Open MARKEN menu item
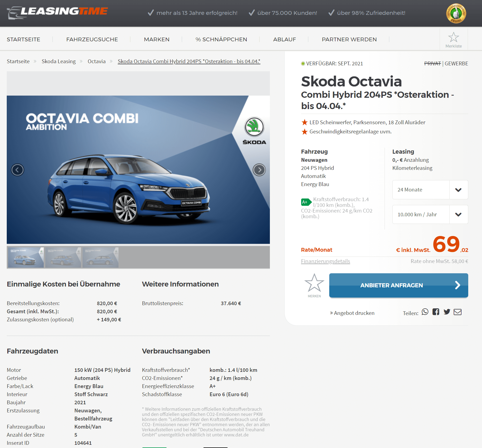482x448 pixels. 157,39
